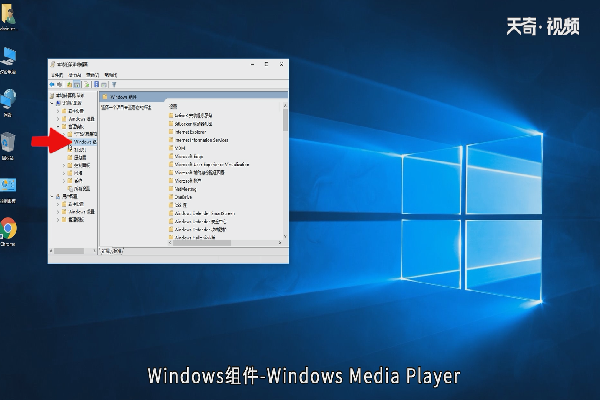Select Microsoft User Experience Virtualization row

pos(209,165)
